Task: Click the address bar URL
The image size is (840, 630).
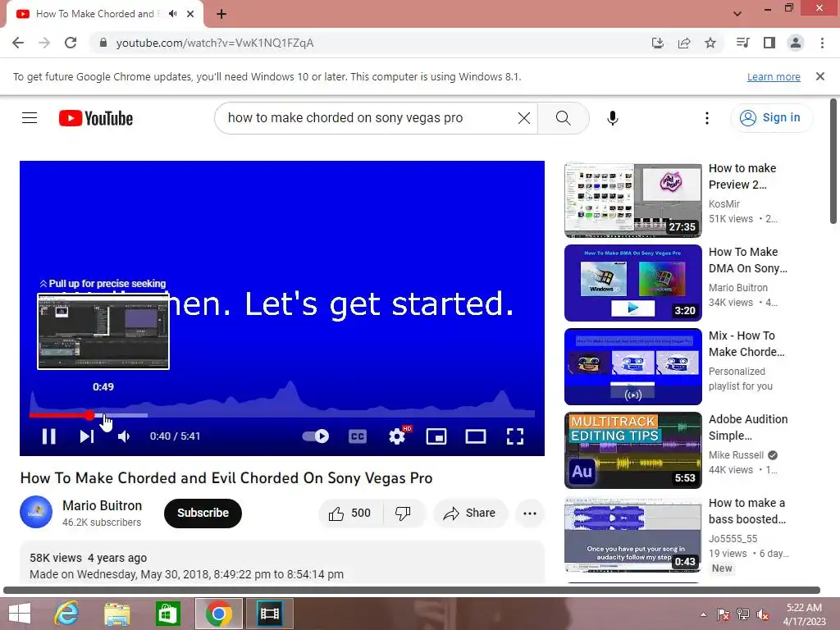Action: [x=215, y=43]
